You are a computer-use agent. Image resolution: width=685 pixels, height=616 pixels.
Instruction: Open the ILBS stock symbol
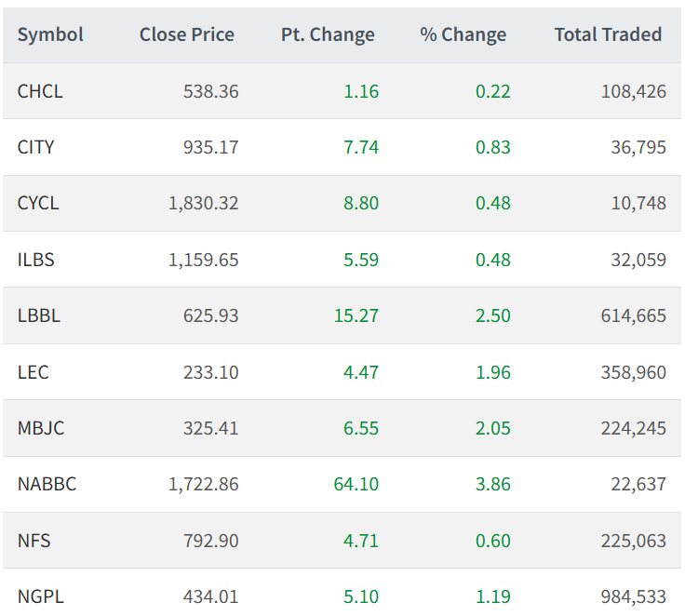pos(35,260)
